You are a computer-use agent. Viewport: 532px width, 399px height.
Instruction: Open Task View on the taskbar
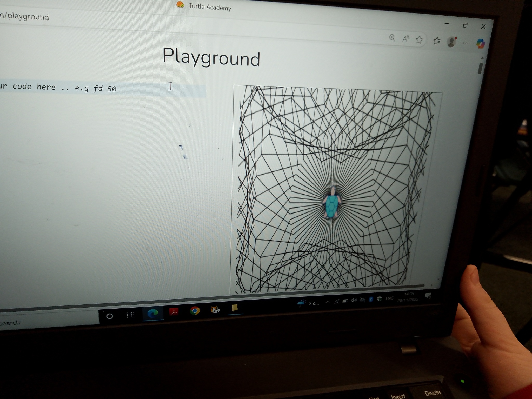coord(130,315)
